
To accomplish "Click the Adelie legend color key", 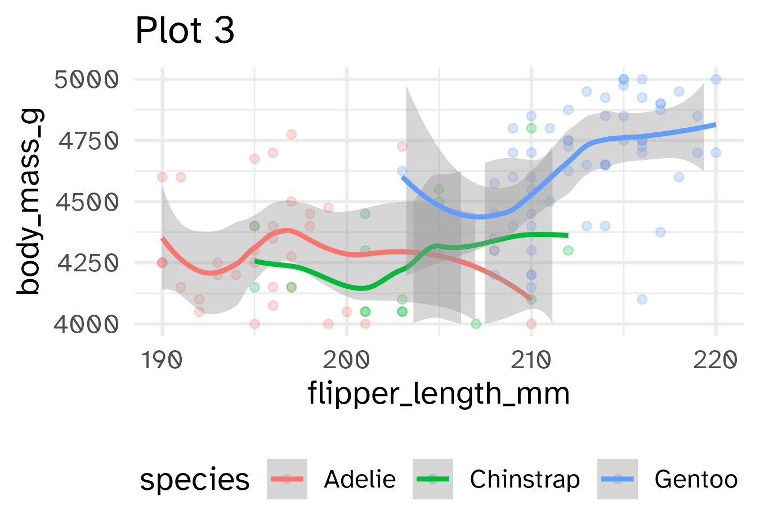I will point(287,479).
